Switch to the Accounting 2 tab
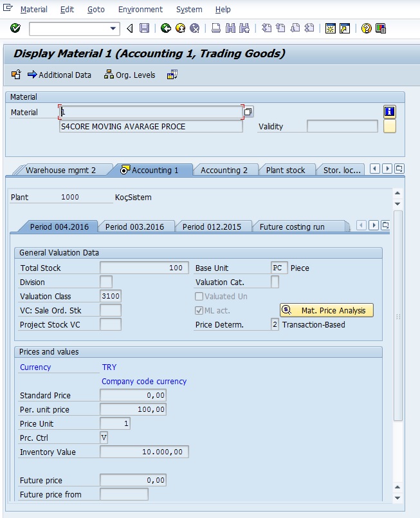This screenshot has width=420, height=518. pos(224,170)
